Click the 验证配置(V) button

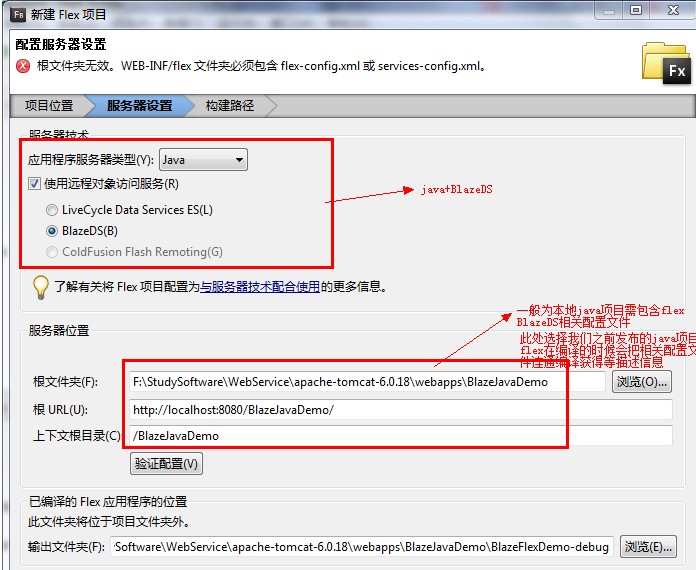(x=166, y=464)
